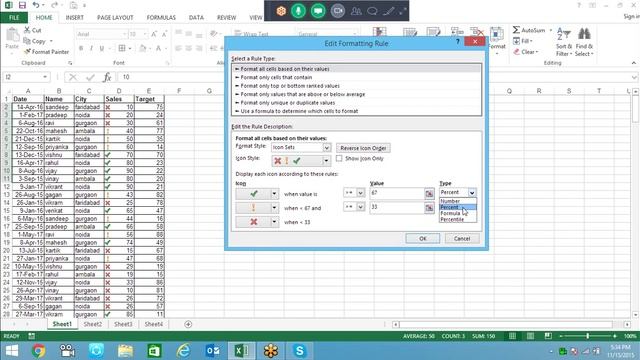The width and height of the screenshot is (640, 360).
Task: Open the yellow exclamation icon dropdown
Action: click(x=274, y=208)
